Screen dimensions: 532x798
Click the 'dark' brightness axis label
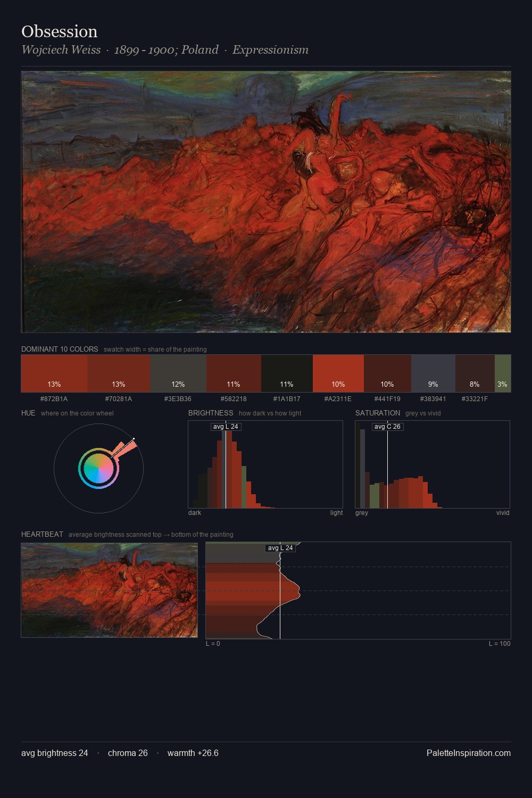tap(195, 513)
